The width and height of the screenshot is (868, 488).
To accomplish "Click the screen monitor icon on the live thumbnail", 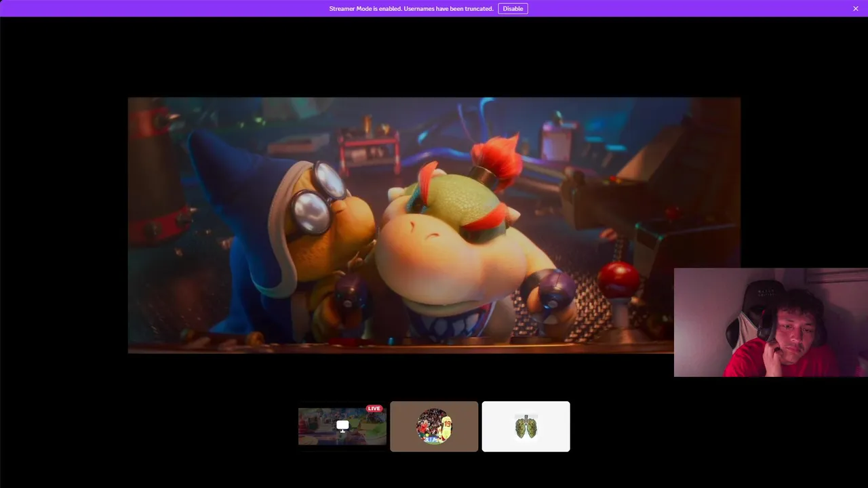I will click(342, 426).
